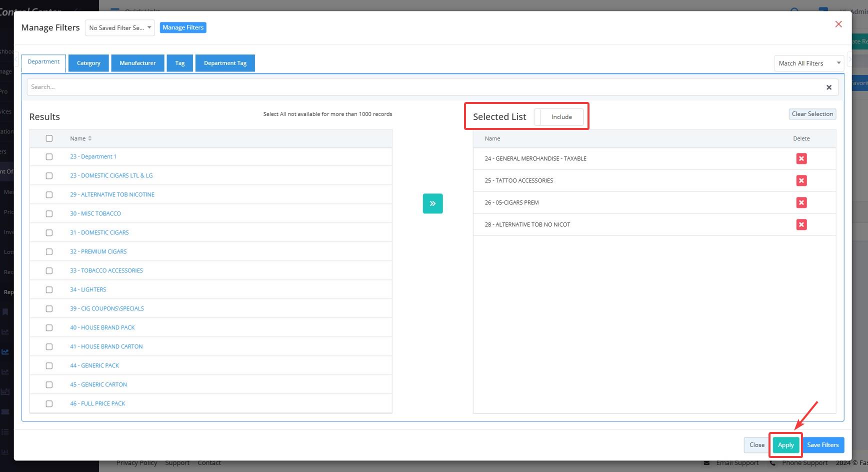The image size is (868, 472).
Task: Tick the 46 - FULL PRICE PACK checkbox
Action: [x=49, y=404]
